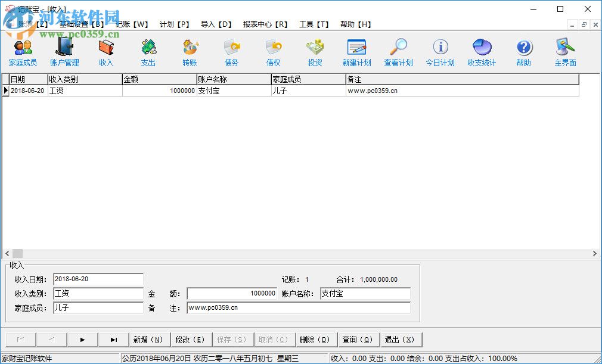The image size is (602, 364).
Task: Create a plan via 新建计划 icon
Action: (356, 51)
